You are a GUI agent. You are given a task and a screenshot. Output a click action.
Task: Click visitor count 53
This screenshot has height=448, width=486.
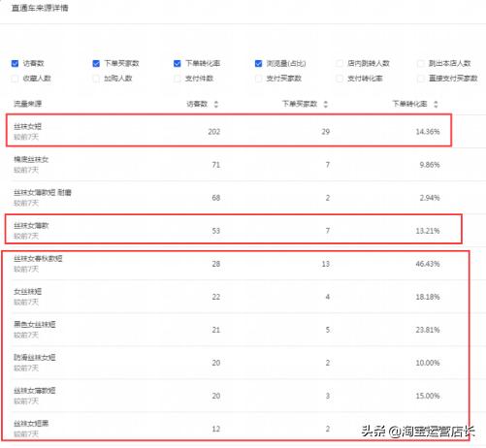click(216, 231)
